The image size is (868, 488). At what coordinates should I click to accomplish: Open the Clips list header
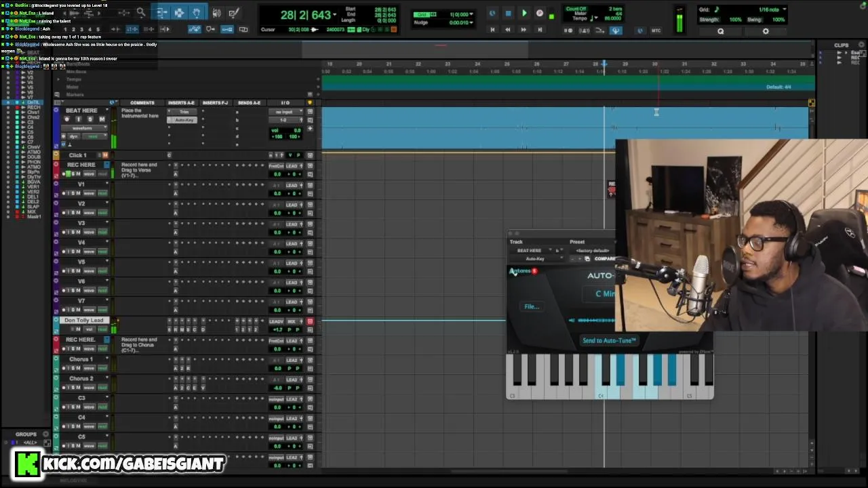pyautogui.click(x=842, y=45)
